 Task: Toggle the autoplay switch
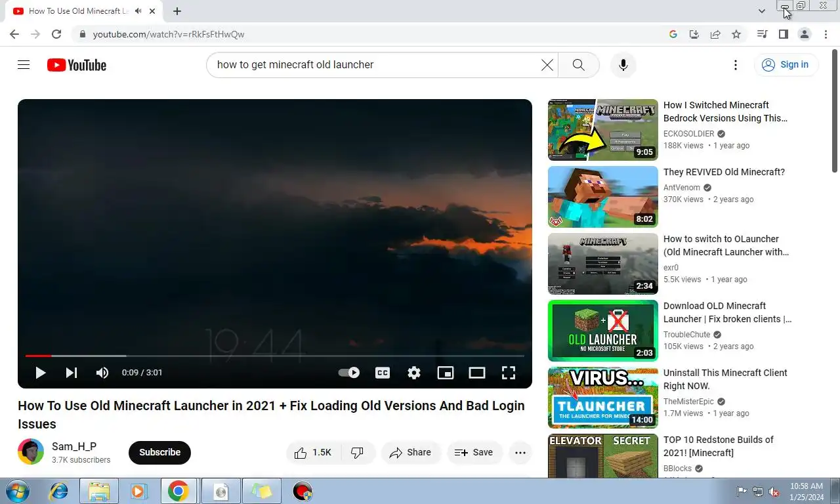coord(349,373)
